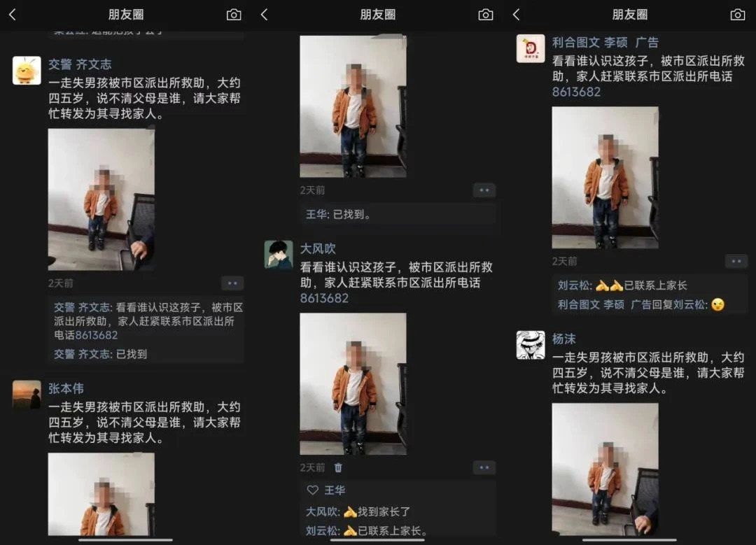Go back using the right panel's back arrow
This screenshot has width=756, height=545.
(x=517, y=15)
